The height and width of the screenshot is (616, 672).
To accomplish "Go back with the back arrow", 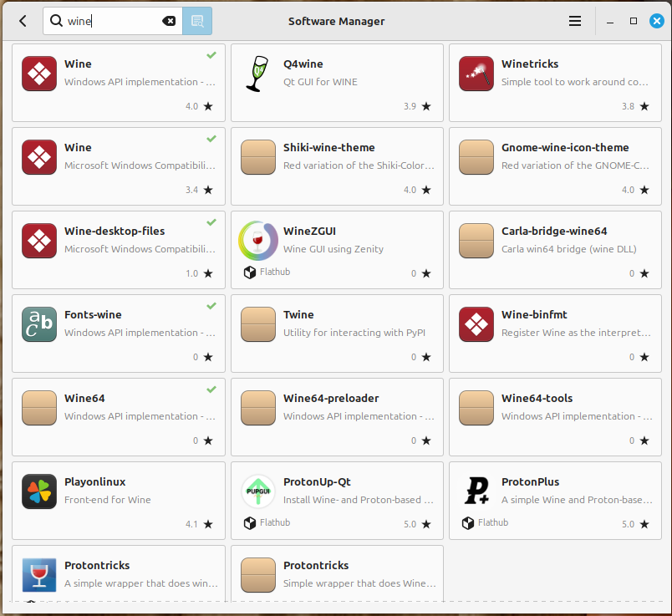I will (23, 21).
